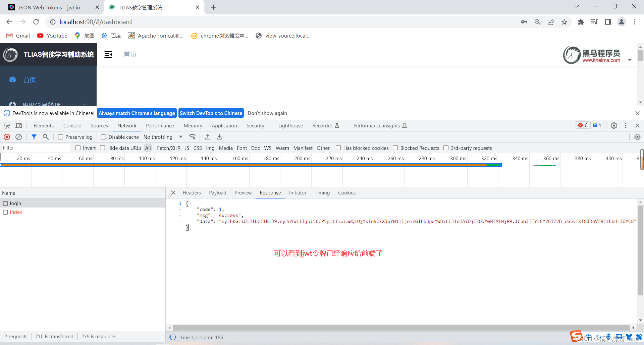This screenshot has width=644, height=345.
Task: Click the red errors count badge
Action: pos(583,125)
